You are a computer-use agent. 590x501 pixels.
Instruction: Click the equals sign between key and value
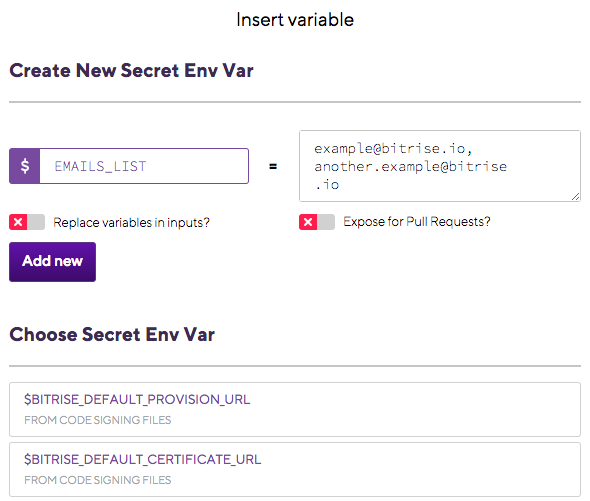[x=273, y=166]
